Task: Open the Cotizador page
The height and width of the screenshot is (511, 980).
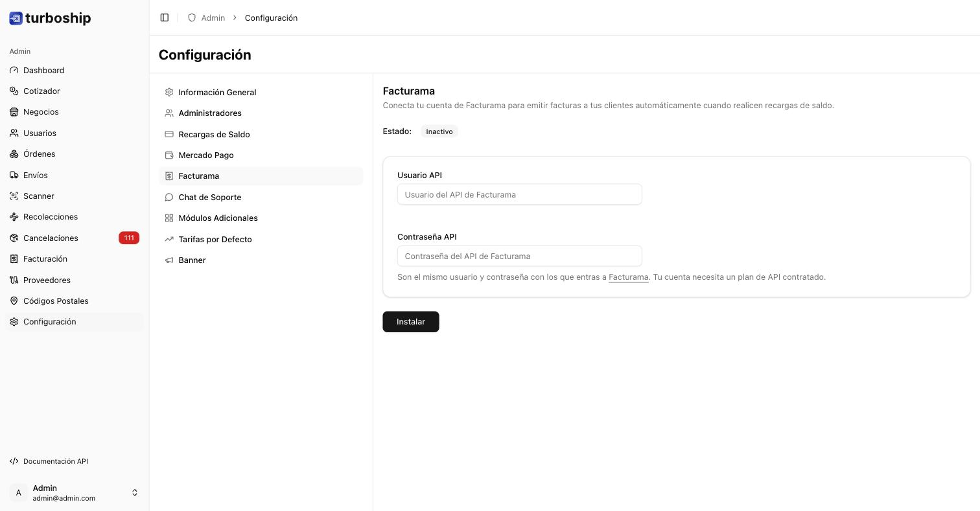Action: pos(75,91)
